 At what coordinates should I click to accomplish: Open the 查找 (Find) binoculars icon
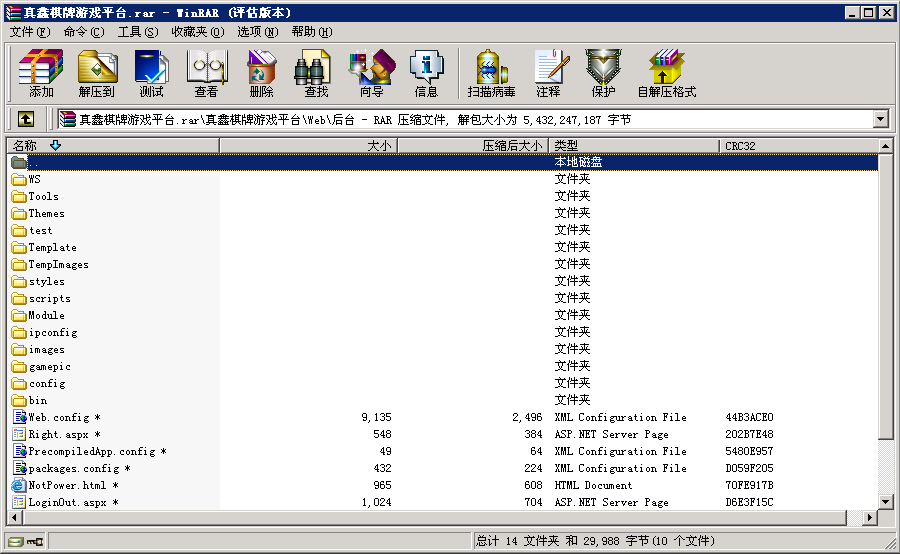(x=316, y=73)
